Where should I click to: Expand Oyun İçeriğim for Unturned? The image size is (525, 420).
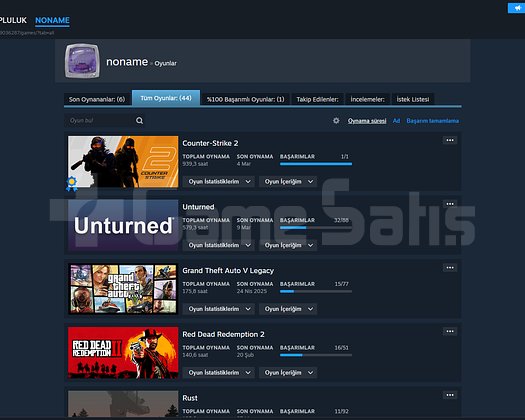(x=288, y=245)
